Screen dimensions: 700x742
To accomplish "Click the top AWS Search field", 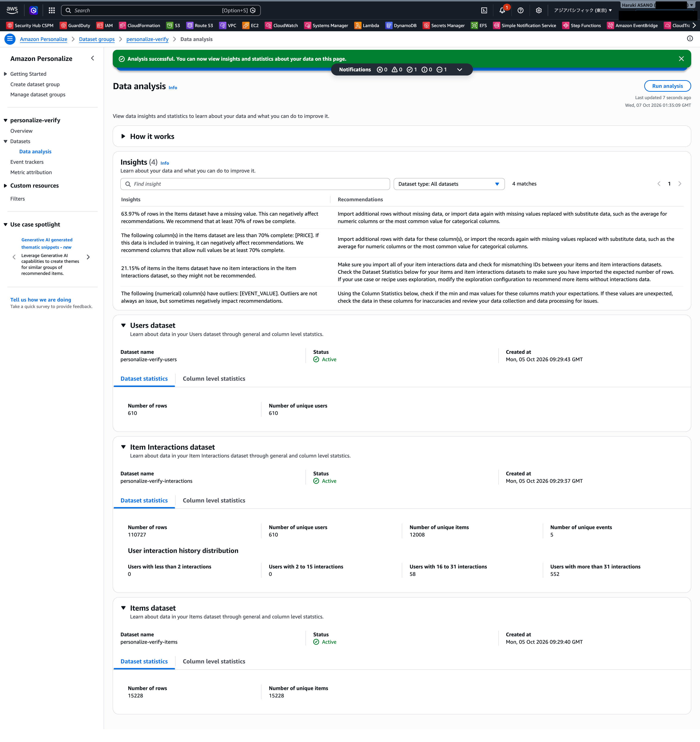I will coord(161,10).
